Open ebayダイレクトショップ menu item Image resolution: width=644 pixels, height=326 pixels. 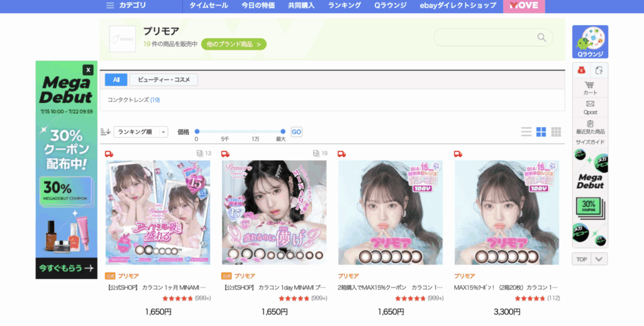(x=458, y=5)
